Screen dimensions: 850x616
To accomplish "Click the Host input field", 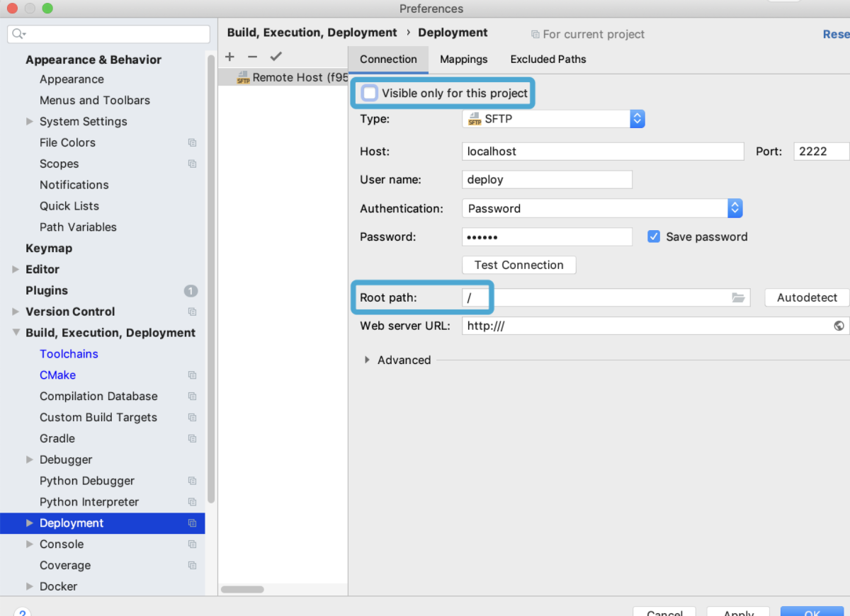I will click(602, 152).
